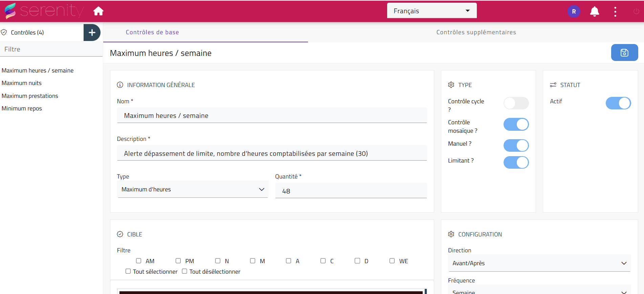Viewport: 644px width, 294px height.
Task: Check the WE filter checkbox
Action: [x=392, y=261]
